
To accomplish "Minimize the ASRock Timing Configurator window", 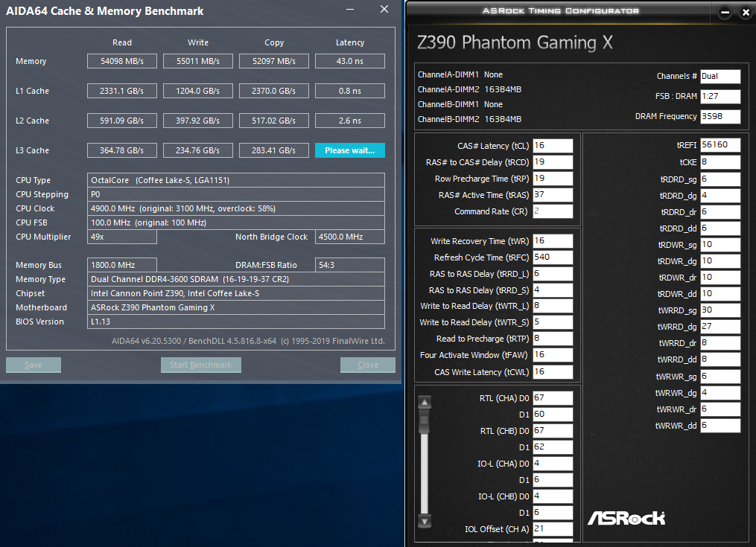I will (x=725, y=13).
